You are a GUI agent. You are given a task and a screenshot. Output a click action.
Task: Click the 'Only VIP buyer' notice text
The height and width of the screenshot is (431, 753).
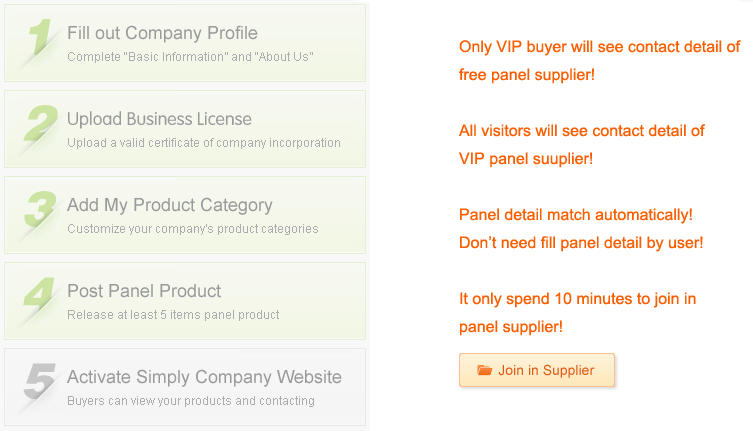point(599,47)
